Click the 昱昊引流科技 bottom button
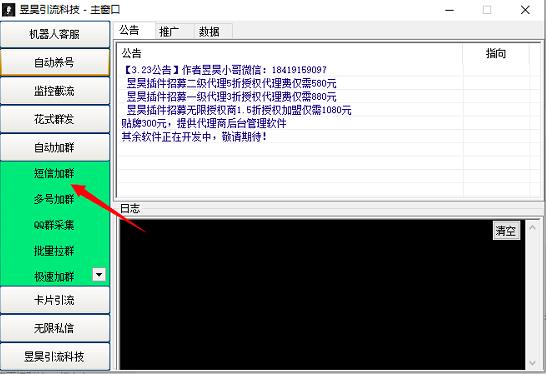Image resolution: width=546 pixels, height=374 pixels. (55, 357)
